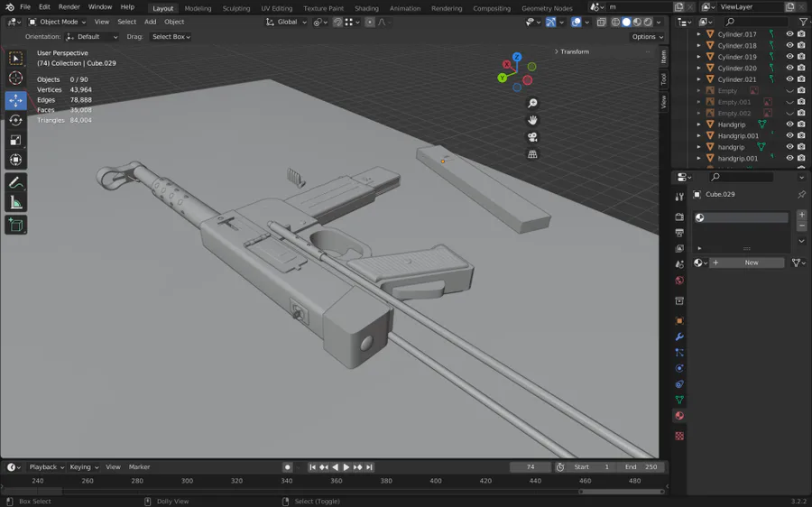Pin the Cube.029 properties context
Image resolution: width=812 pixels, height=507 pixels.
pos(801,194)
